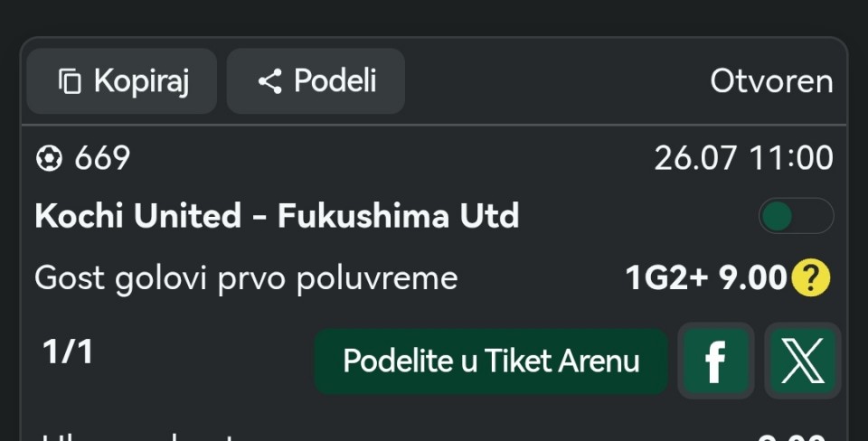Click the copy icon beside Kopiraj
The image size is (868, 441).
click(x=70, y=81)
